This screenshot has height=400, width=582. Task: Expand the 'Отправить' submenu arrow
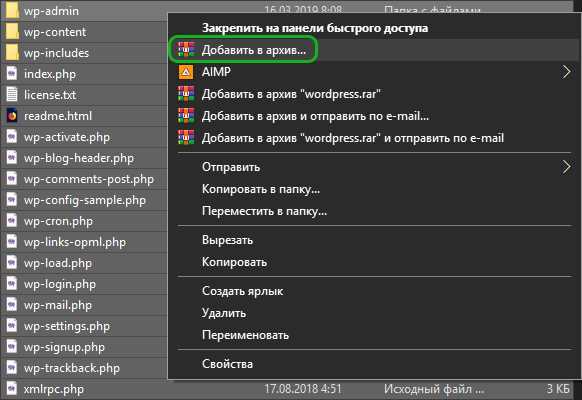point(566,167)
